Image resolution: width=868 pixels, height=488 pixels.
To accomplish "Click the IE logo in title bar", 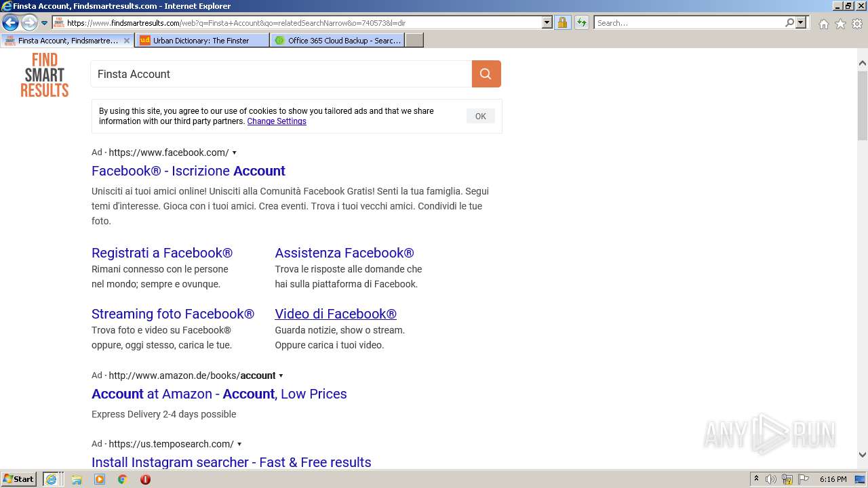I will pos(7,6).
